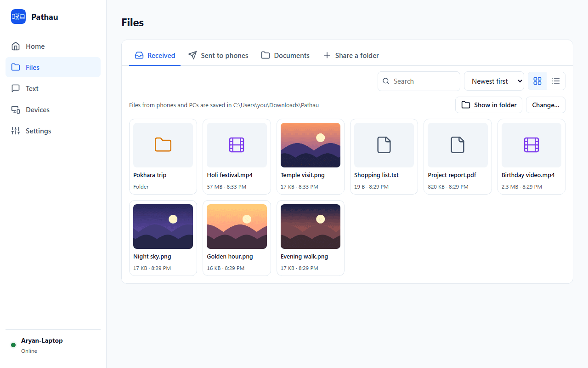
Task: Click the Project report.pdf file name
Action: pos(453,175)
